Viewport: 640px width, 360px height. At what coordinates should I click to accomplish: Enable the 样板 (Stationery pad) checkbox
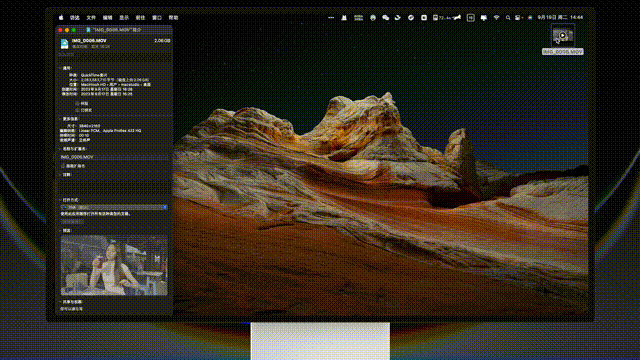pyautogui.click(x=77, y=104)
